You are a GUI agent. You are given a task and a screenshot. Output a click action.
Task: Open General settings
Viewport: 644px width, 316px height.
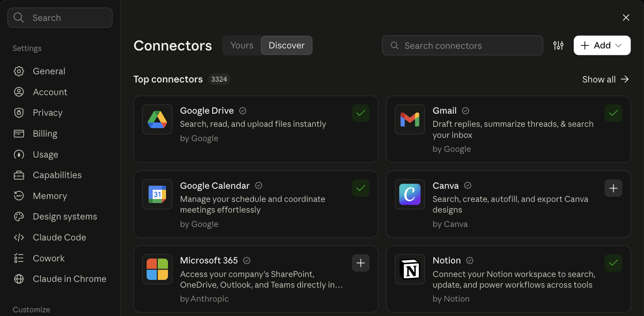pos(60,71)
